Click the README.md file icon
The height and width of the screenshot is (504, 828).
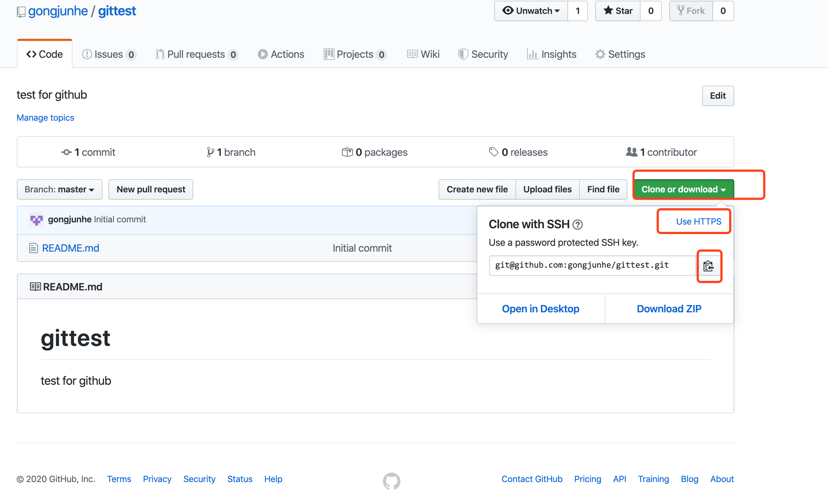point(33,248)
